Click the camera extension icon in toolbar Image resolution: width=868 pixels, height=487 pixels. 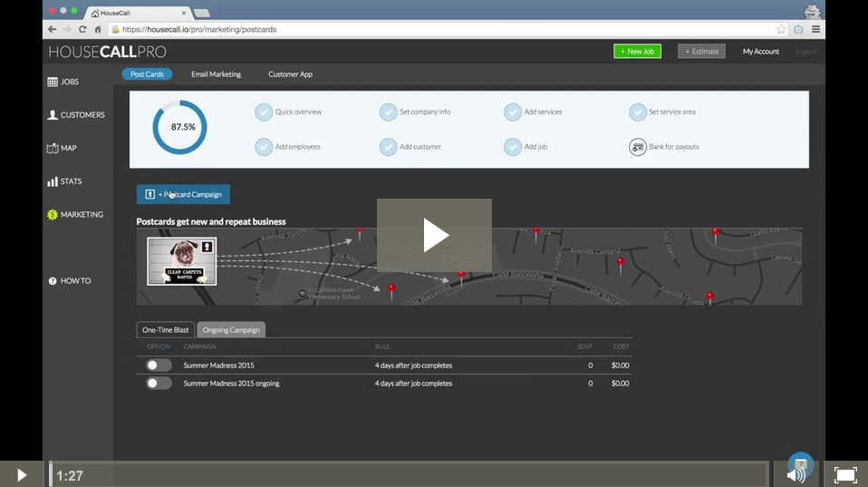(x=798, y=29)
